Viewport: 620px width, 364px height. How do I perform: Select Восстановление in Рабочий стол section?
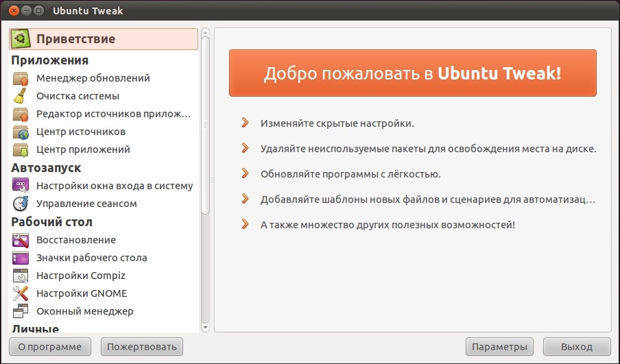click(x=103, y=240)
